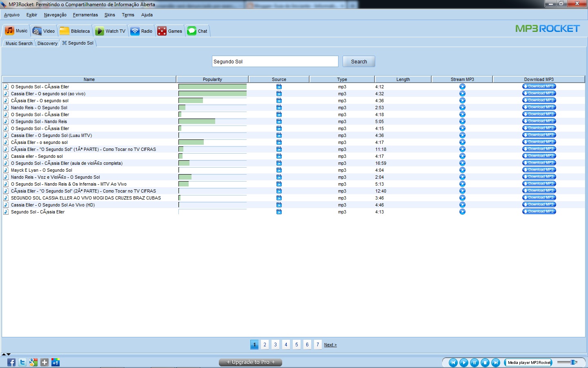
Task: Stop the media player
Action: 485,362
